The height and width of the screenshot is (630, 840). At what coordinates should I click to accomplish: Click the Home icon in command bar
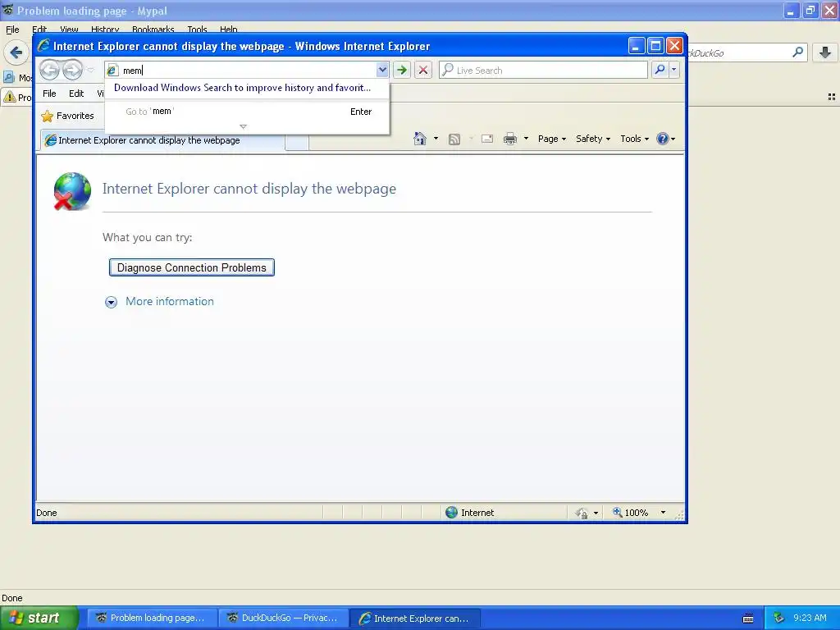click(x=419, y=139)
